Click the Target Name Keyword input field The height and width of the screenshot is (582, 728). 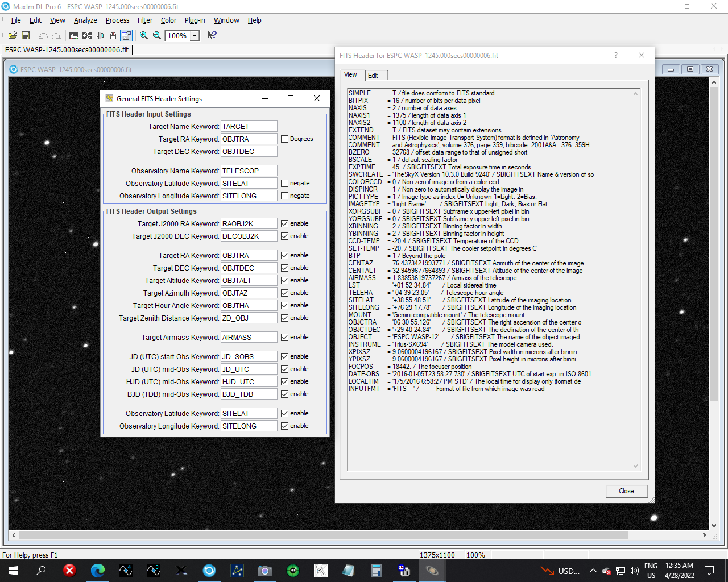(249, 126)
